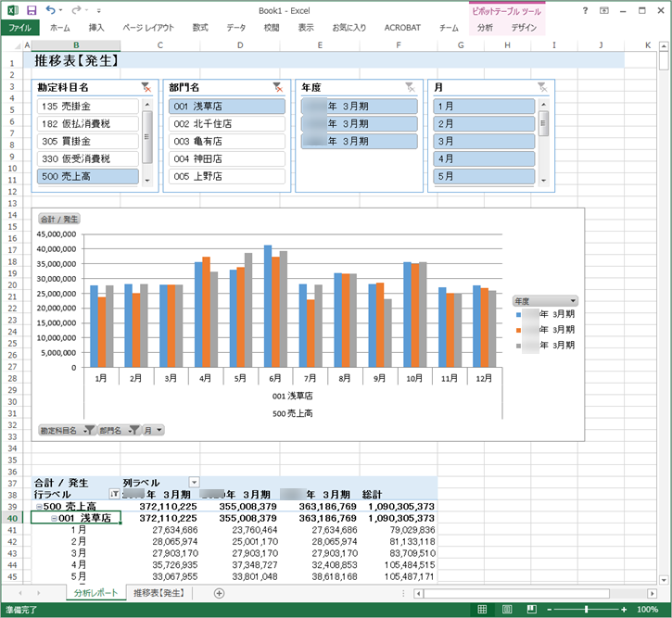Select 5月 in the 月 slicer
Viewport: 672px width, 618px height.
(484, 176)
